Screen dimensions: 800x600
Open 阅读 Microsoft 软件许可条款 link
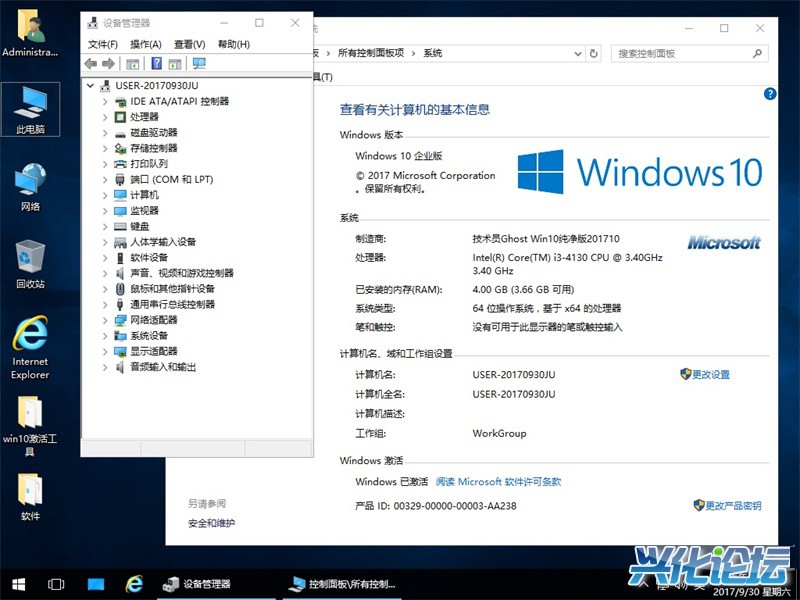(x=498, y=482)
